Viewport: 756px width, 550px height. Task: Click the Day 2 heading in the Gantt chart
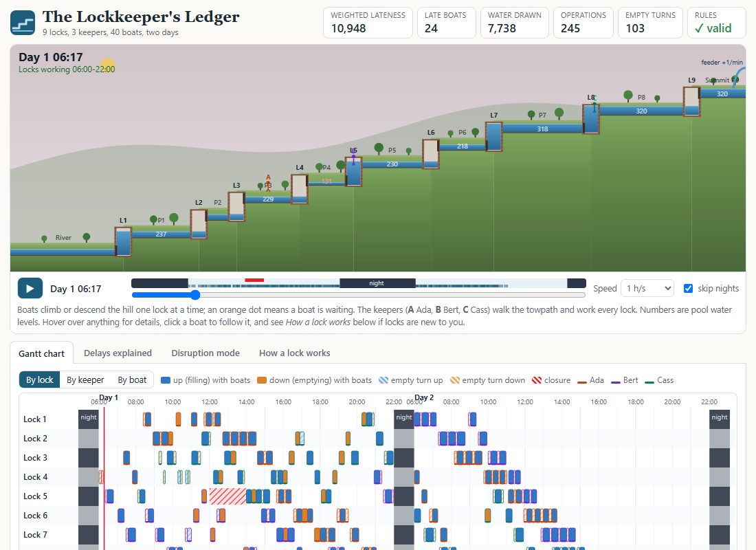click(x=424, y=397)
